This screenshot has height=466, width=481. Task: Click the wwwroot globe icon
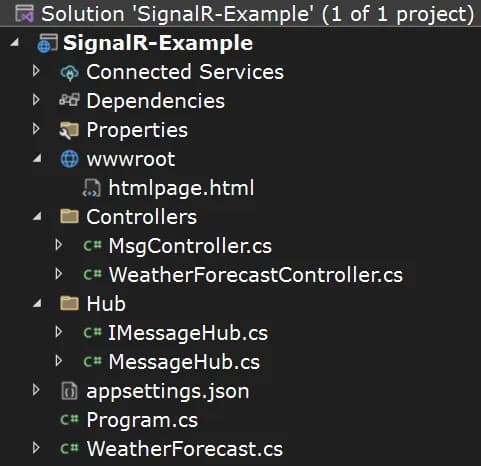tap(69, 159)
